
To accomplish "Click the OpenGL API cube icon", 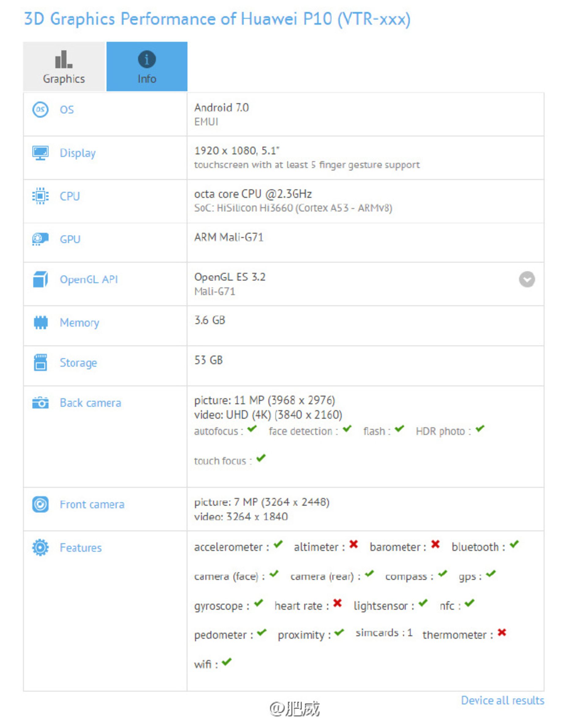I will click(40, 279).
